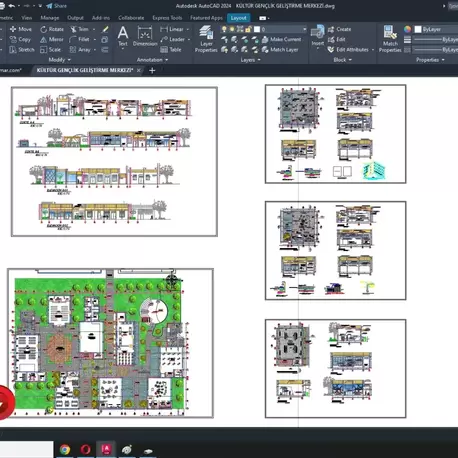
Task: Select the Move tool
Action: click(21, 29)
